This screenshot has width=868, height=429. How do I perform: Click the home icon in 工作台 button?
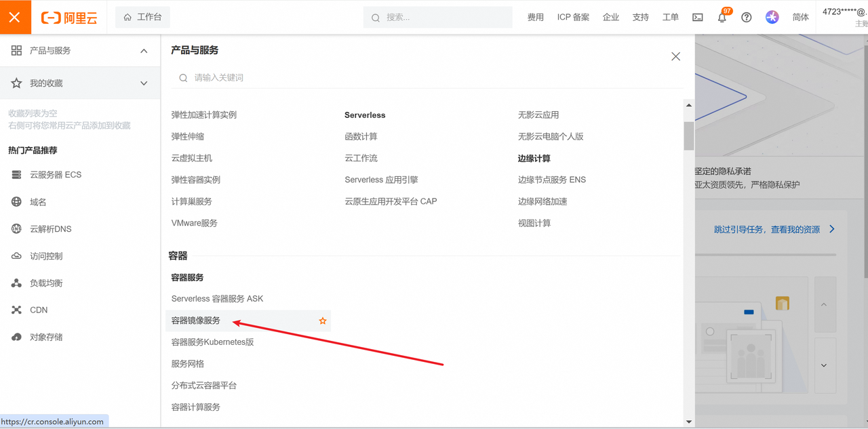[127, 17]
